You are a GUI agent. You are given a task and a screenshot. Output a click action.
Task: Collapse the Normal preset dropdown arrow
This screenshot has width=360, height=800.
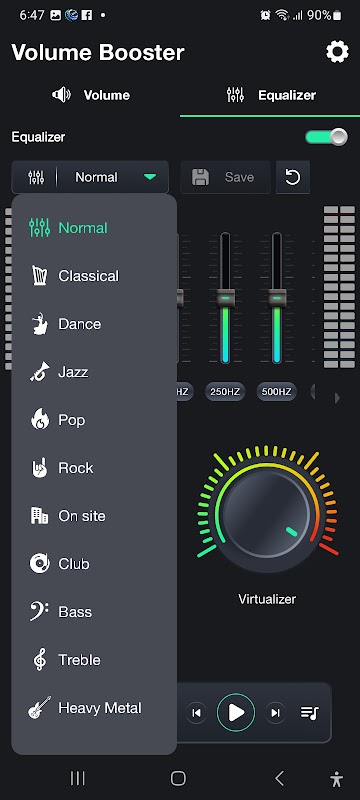149,177
